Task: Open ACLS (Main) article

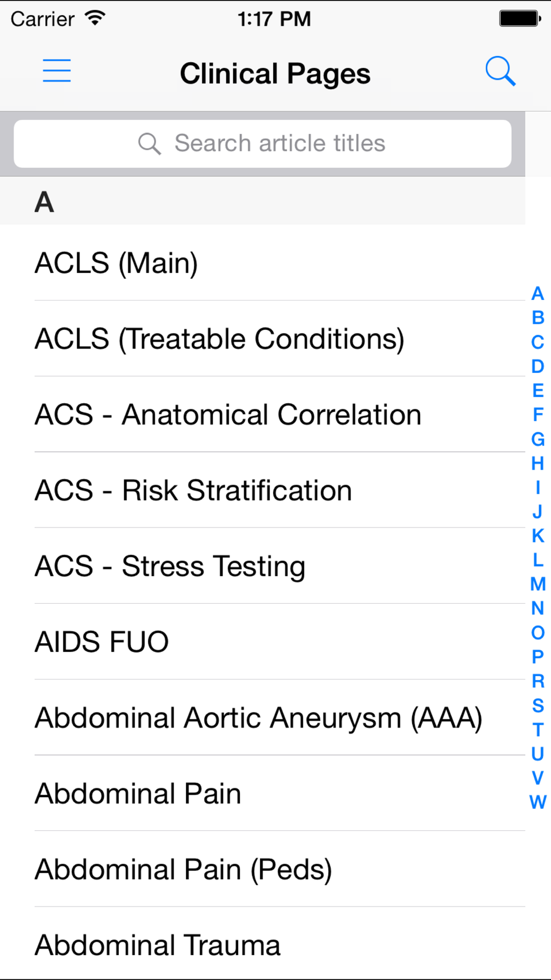Action: coord(116,263)
